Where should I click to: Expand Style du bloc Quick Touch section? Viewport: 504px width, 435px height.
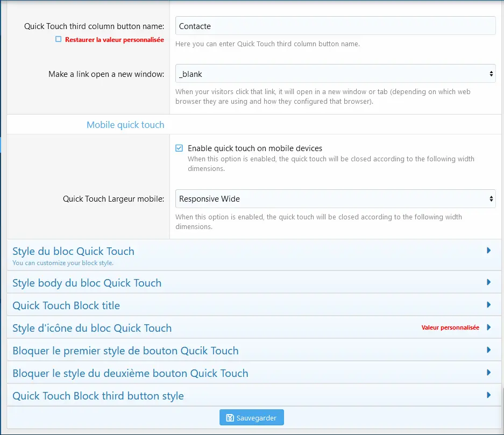coord(73,252)
